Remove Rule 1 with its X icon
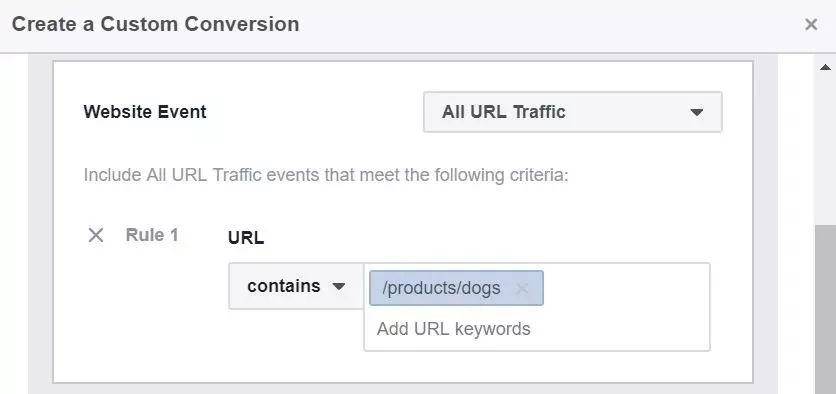836x394 pixels. click(x=95, y=235)
